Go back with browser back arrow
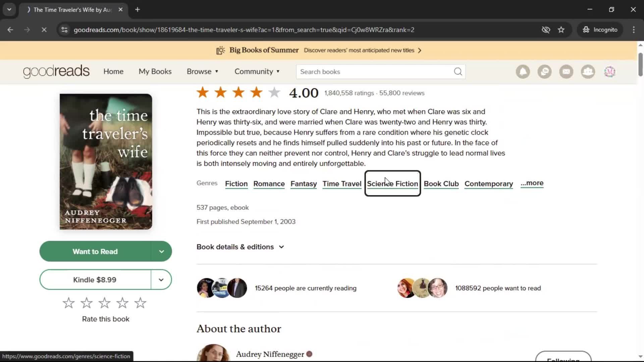 (10, 30)
